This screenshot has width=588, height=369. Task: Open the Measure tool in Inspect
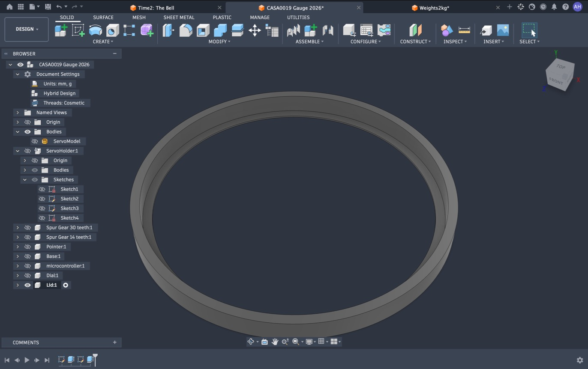464,30
